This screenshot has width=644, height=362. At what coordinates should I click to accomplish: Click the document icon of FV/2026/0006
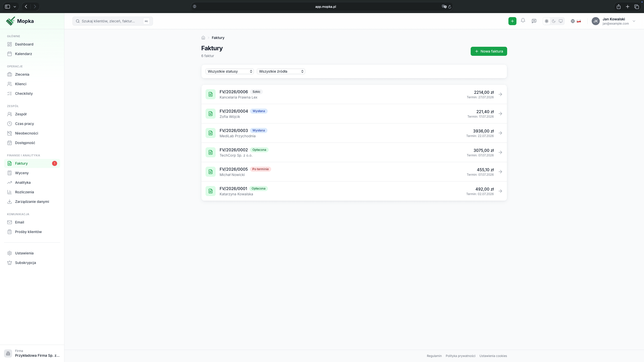point(211,94)
